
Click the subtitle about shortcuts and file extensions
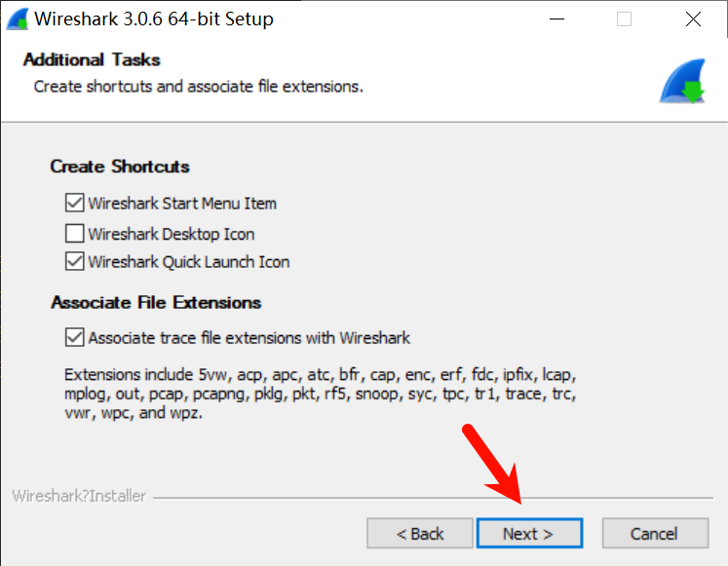point(198,87)
